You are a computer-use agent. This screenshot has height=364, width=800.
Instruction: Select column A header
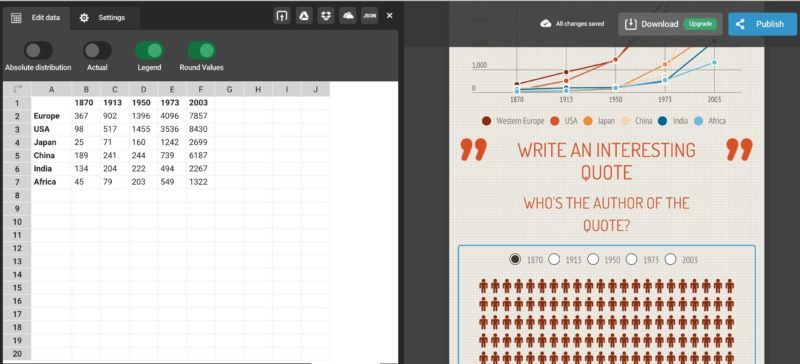pyautogui.click(x=52, y=89)
